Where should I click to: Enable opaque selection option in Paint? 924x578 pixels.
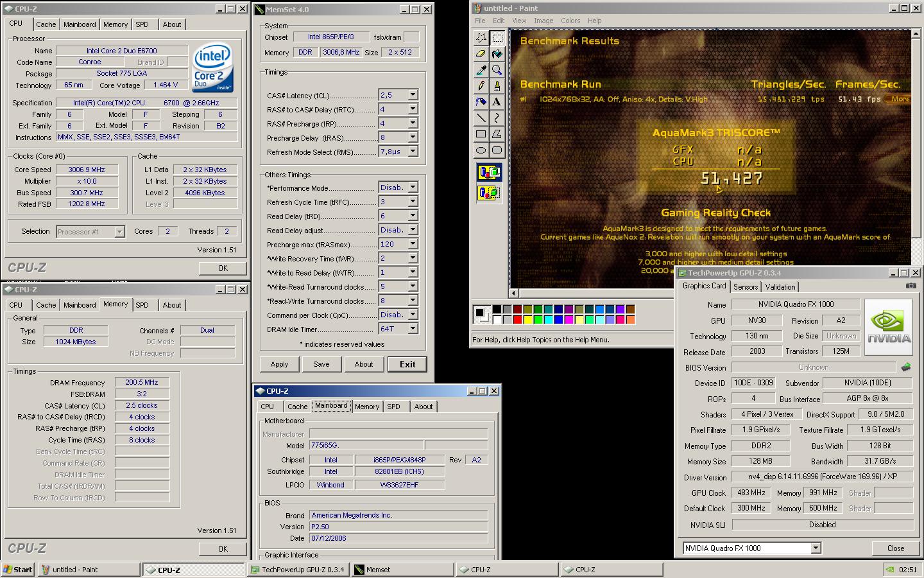(x=489, y=173)
